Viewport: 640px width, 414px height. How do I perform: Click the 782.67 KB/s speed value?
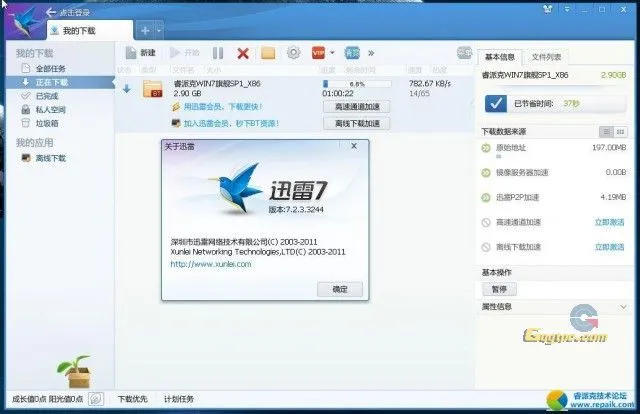click(430, 83)
